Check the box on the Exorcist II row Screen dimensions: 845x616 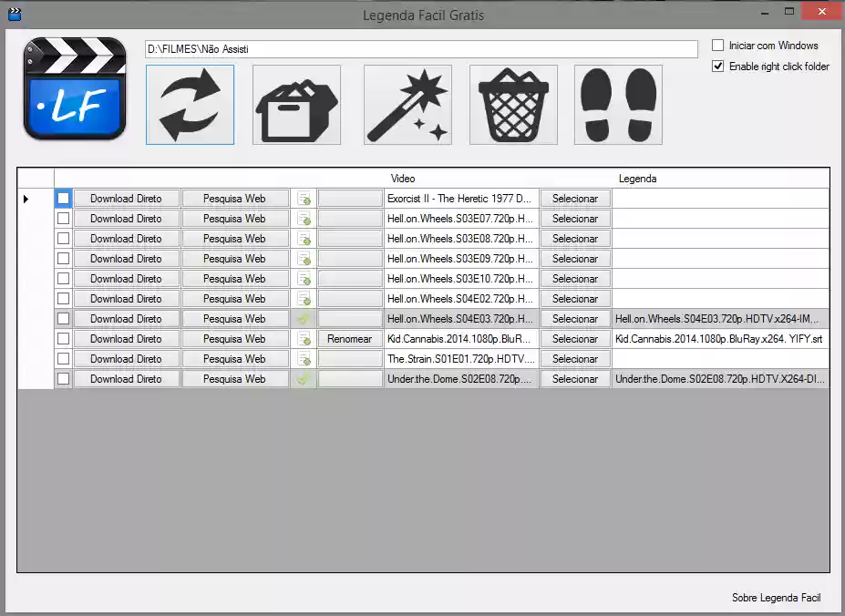[62, 198]
